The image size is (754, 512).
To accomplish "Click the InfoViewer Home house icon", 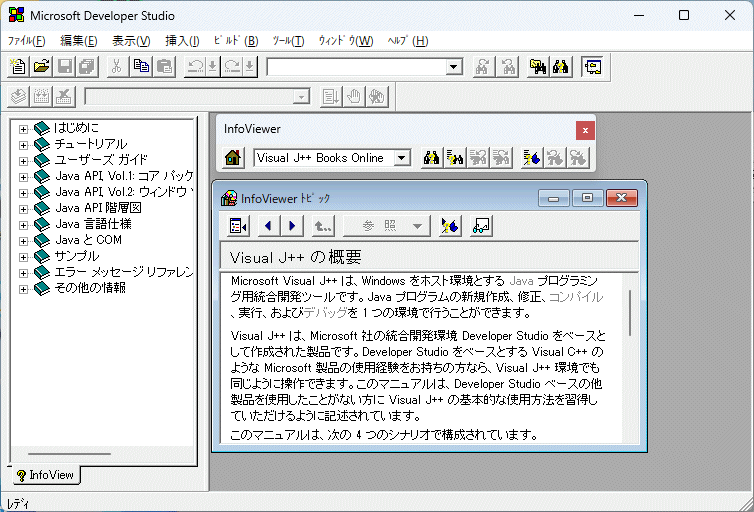I will point(233,158).
